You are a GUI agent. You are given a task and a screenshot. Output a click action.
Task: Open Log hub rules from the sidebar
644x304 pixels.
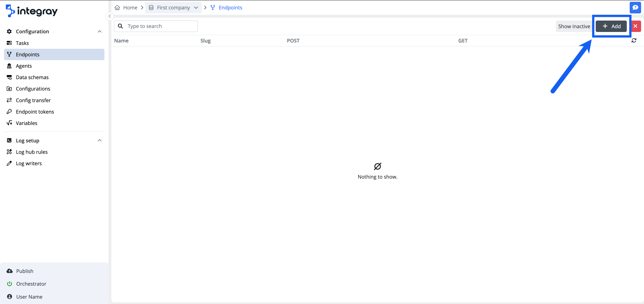(32, 152)
